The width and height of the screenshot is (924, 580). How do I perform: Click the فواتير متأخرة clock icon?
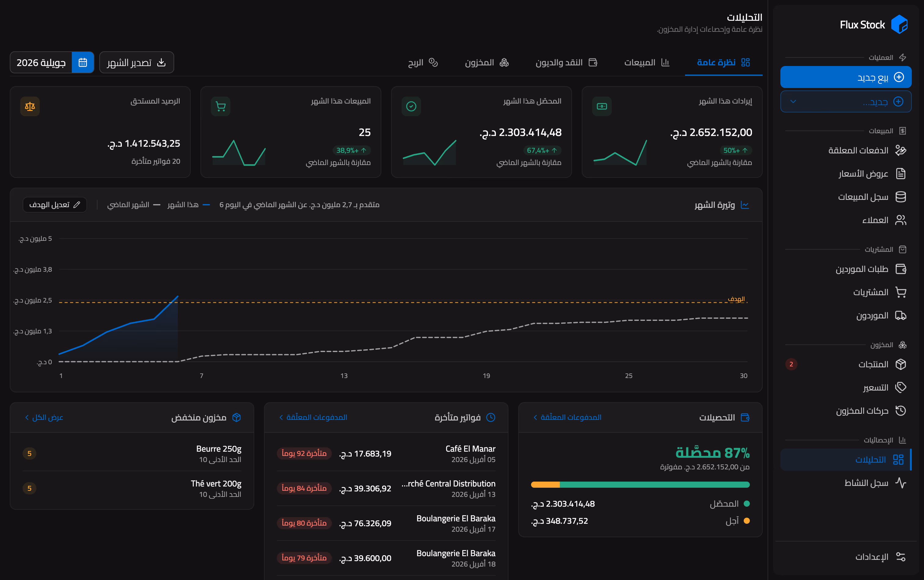[491, 417]
